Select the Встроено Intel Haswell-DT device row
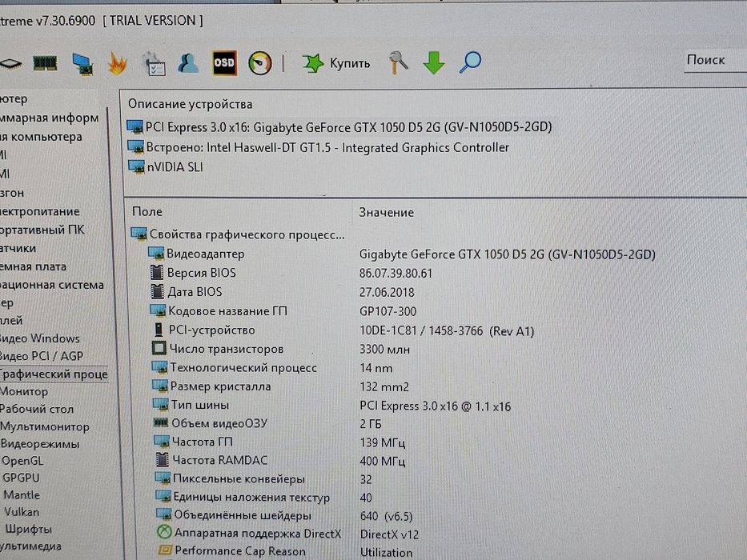Image resolution: width=747 pixels, height=560 pixels. [x=318, y=148]
